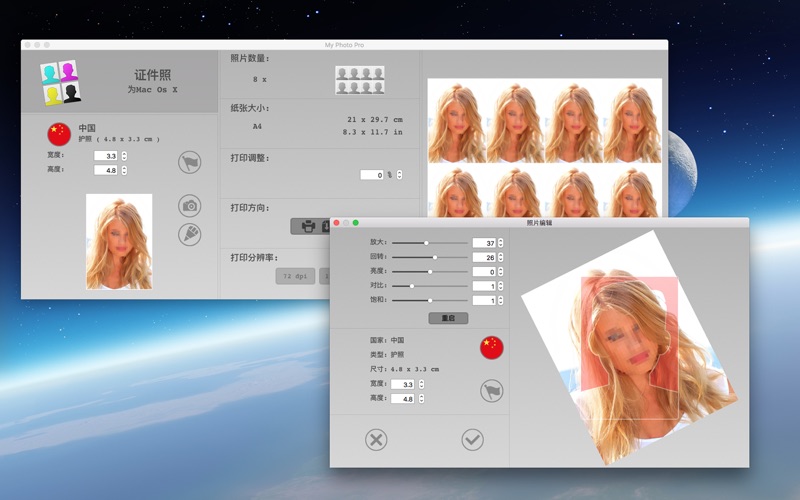Click the 宽度 width field in main window
Screen dimensions: 800x500
click(x=104, y=156)
